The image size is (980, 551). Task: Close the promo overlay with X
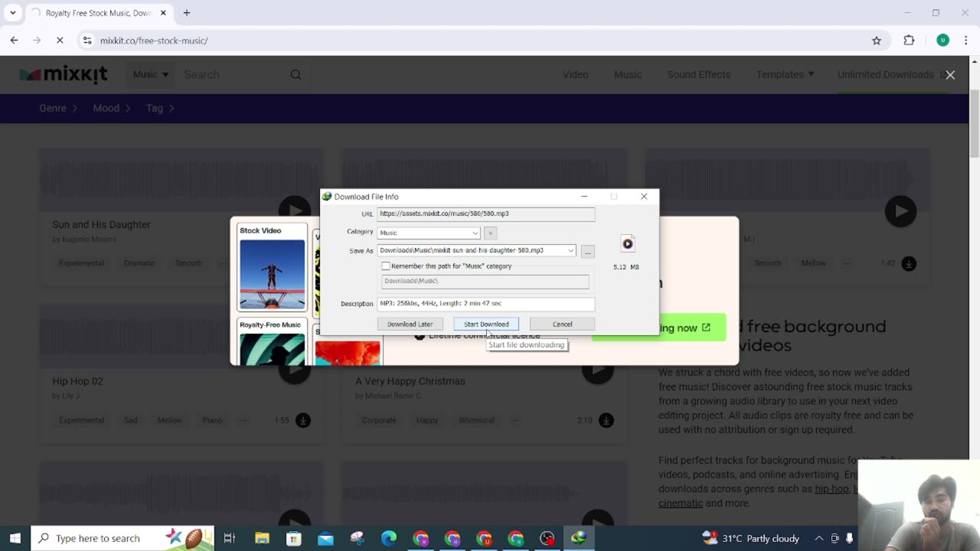click(x=950, y=75)
